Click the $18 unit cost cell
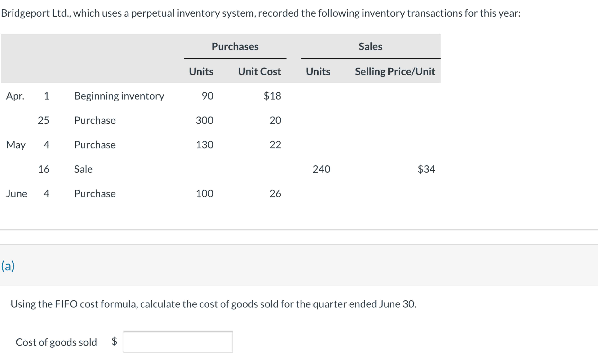 coord(272,96)
